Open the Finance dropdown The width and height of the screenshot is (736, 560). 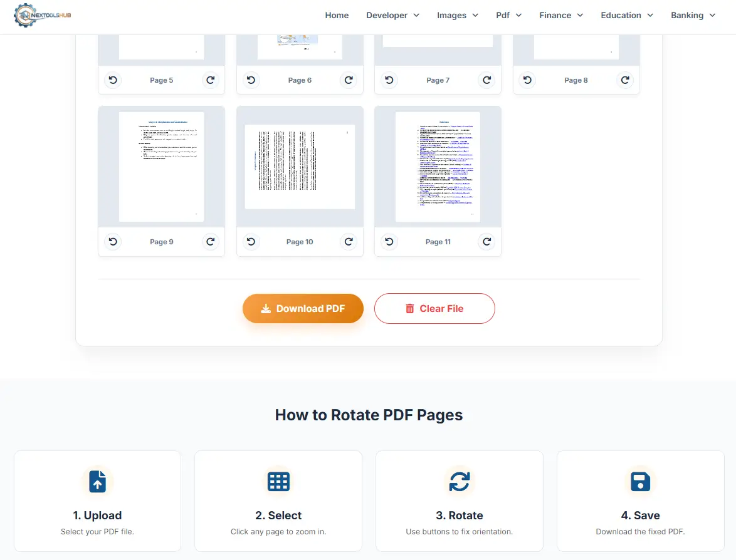click(560, 15)
